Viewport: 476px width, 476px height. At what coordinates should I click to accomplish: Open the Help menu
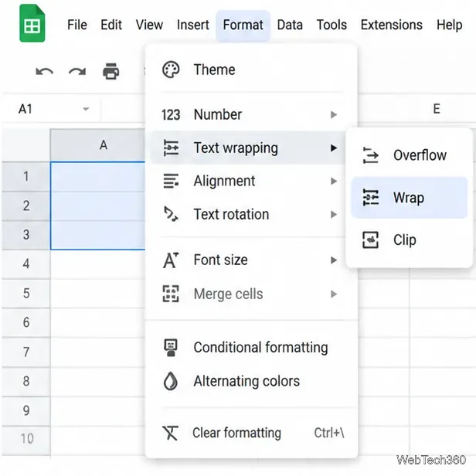(x=449, y=25)
